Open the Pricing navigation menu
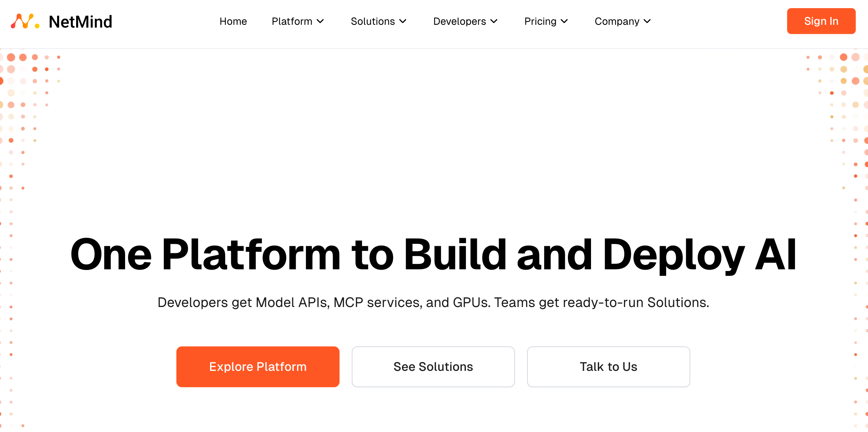Screen dimensions: 868x432 (540, 21)
